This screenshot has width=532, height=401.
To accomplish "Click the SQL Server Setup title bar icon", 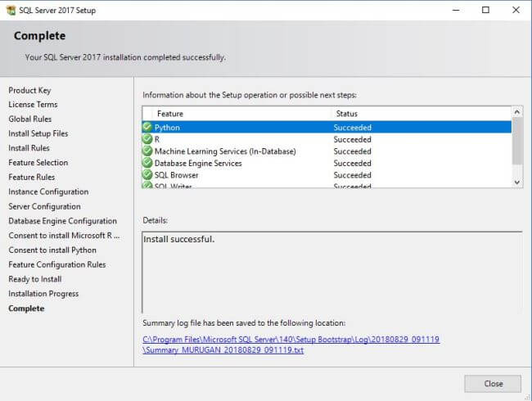I will [x=11, y=10].
